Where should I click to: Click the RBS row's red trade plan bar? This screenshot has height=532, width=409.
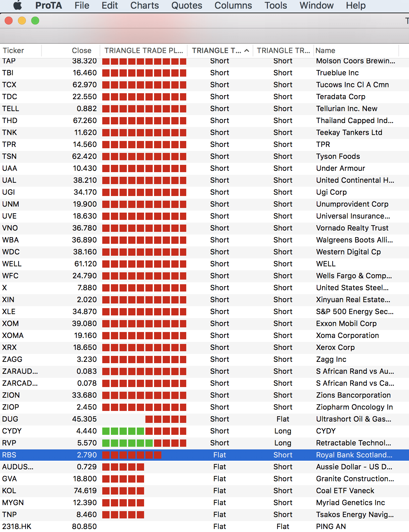[132, 455]
